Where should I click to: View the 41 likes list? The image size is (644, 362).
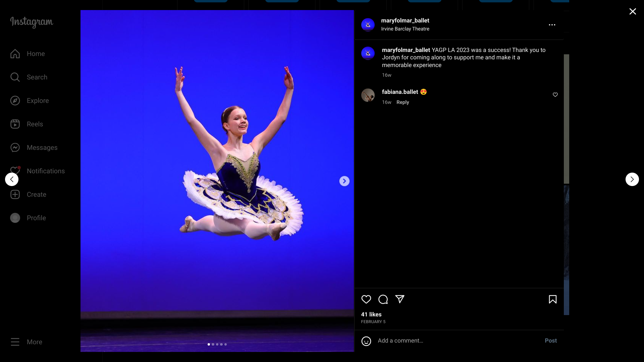(x=371, y=314)
